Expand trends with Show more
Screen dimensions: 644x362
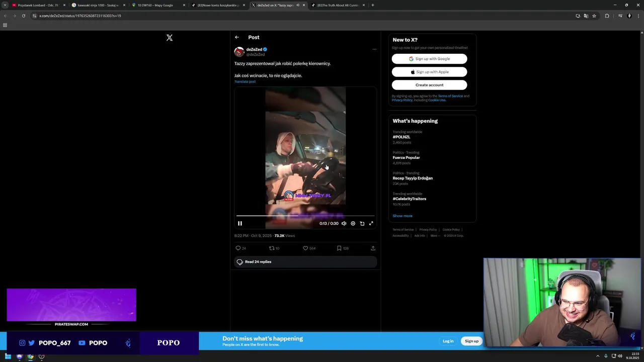pyautogui.click(x=403, y=216)
